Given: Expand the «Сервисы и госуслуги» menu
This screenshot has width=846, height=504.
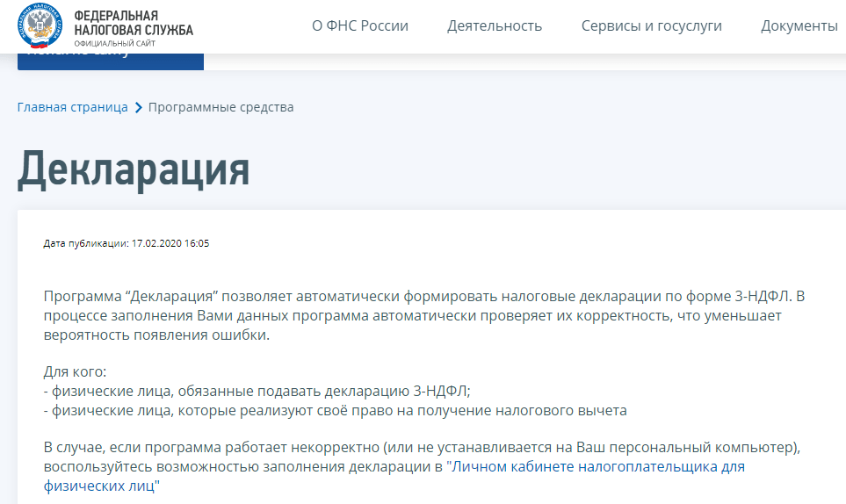Looking at the screenshot, I should (651, 25).
